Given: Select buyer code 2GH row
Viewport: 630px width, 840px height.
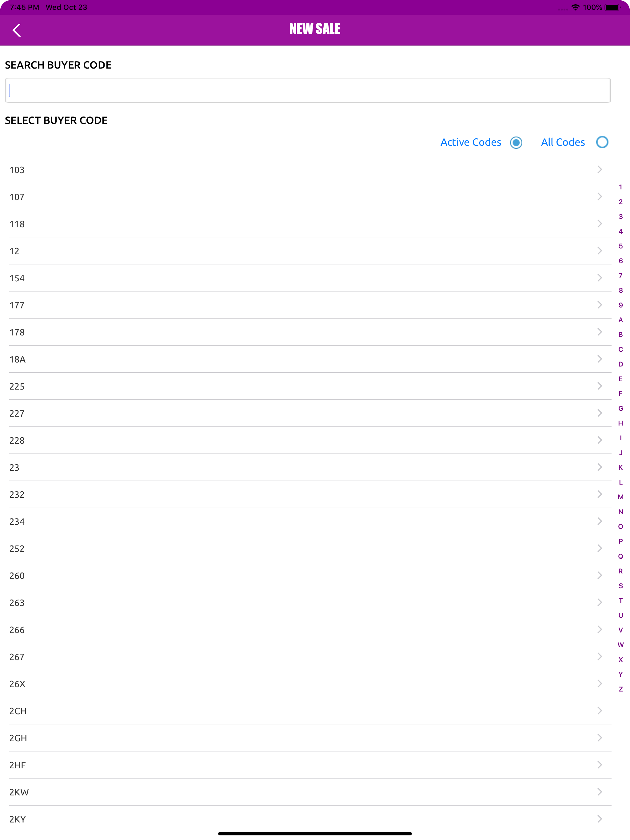Looking at the screenshot, I should pyautogui.click(x=310, y=738).
